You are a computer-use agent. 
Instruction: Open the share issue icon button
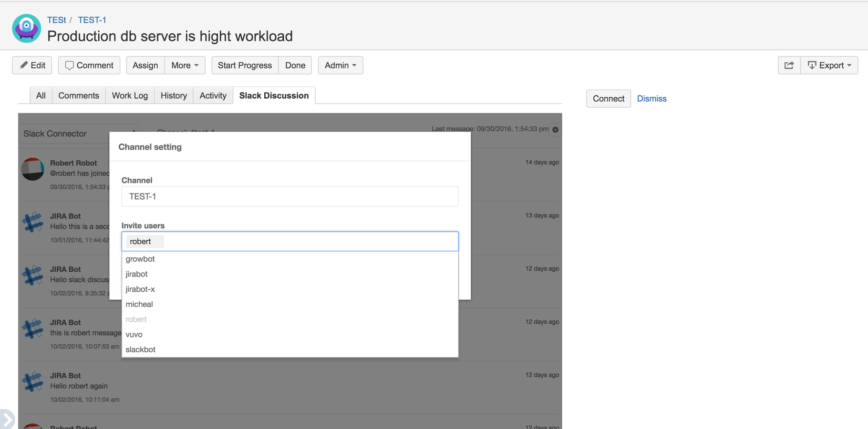point(789,65)
